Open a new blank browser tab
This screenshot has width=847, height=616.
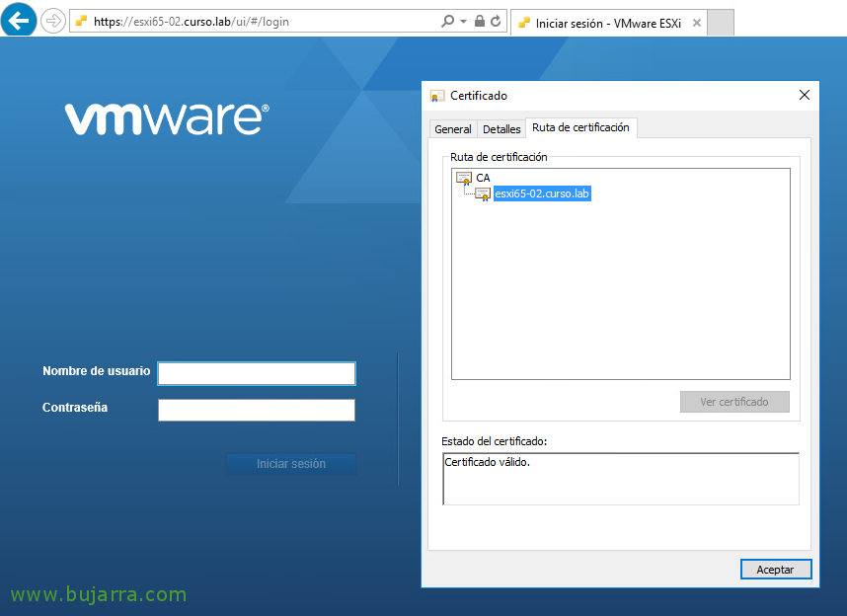(x=721, y=23)
